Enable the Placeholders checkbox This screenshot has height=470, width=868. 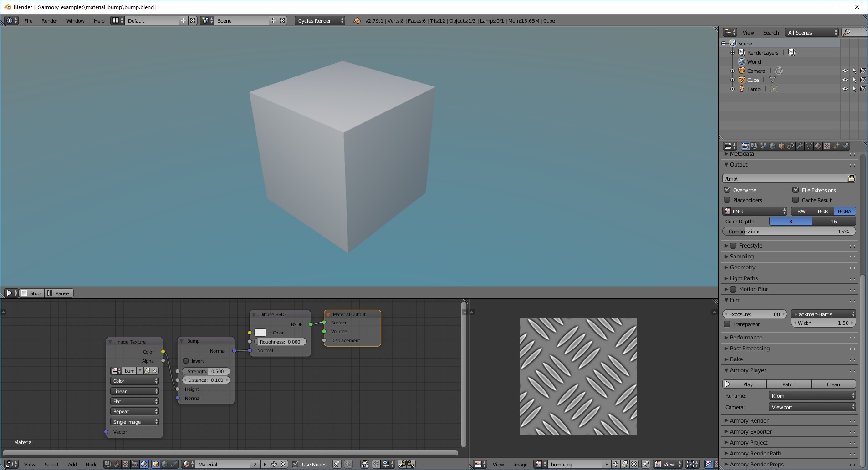[727, 200]
